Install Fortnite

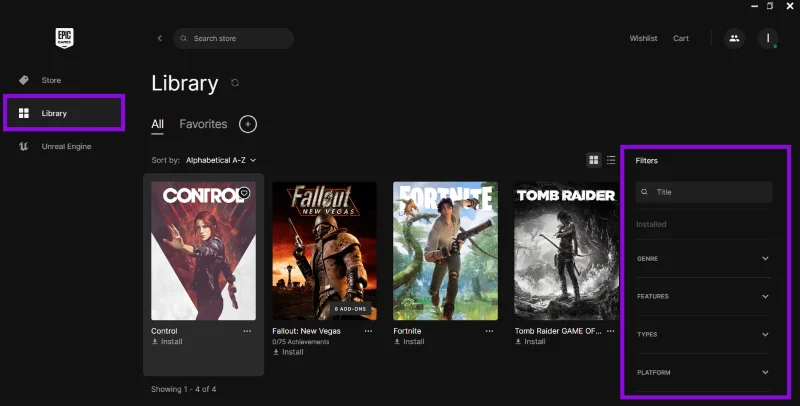409,342
